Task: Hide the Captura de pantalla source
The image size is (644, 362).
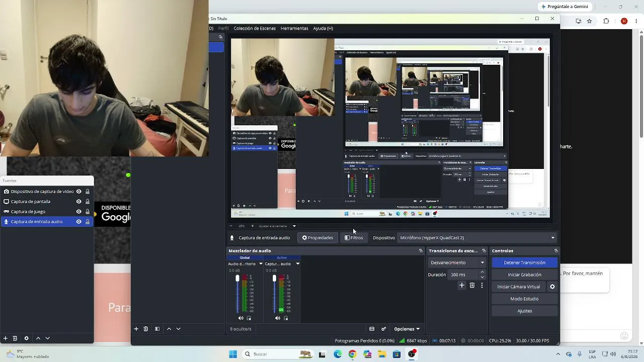Action: (78, 202)
